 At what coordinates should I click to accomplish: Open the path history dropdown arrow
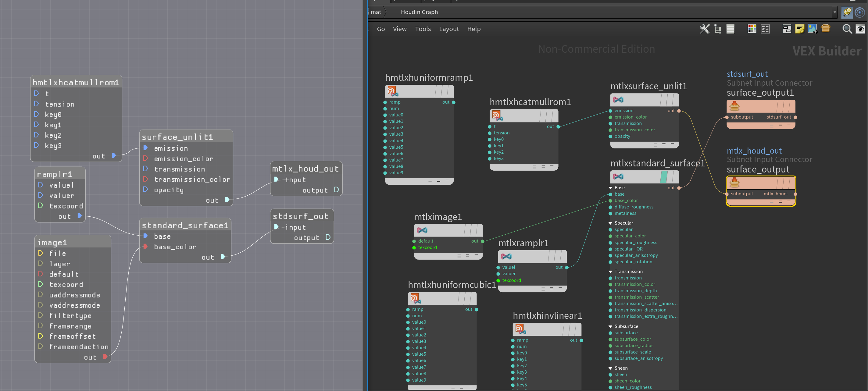(835, 12)
